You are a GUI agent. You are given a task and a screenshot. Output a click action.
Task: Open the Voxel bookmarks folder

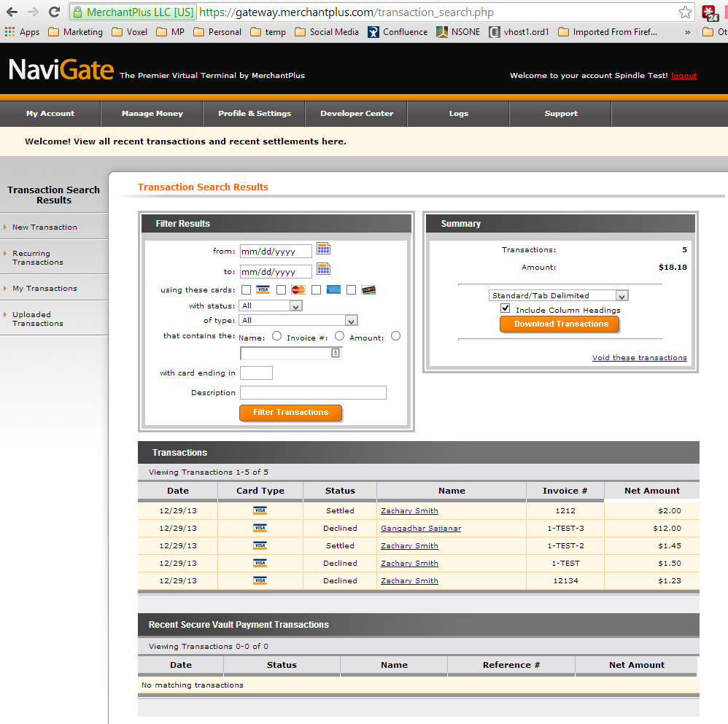click(x=130, y=32)
